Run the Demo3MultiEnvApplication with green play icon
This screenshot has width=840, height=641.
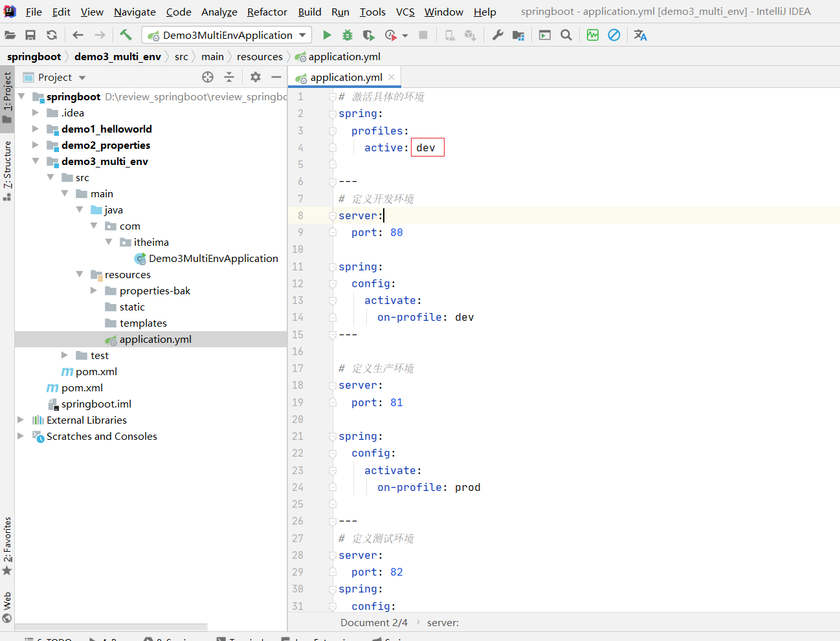pos(327,35)
